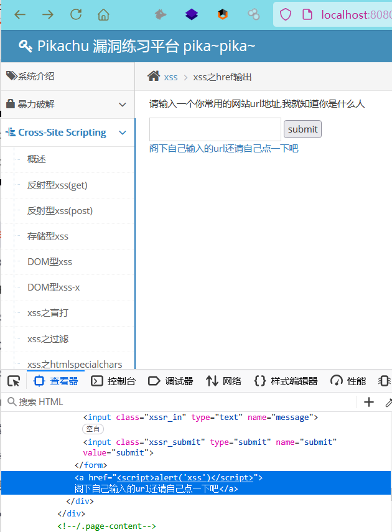Open the xss之htmlspecialchars page
The height and width of the screenshot is (532, 392).
(x=75, y=365)
